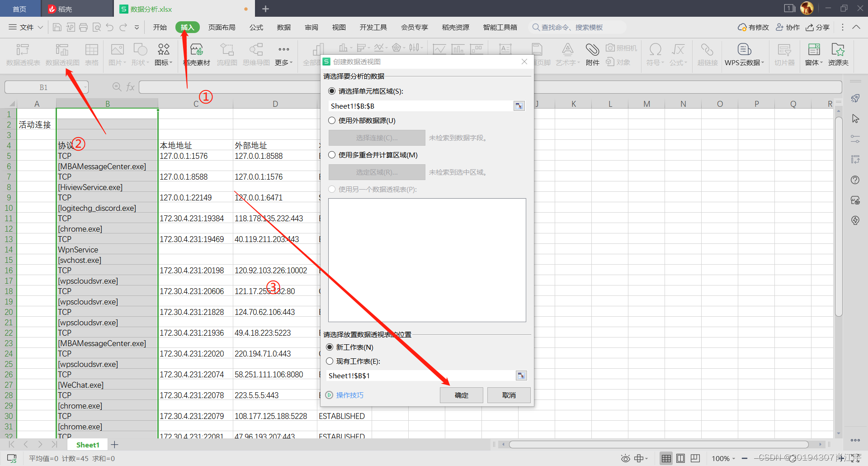Click the rocket icon in right sidebar
This screenshot has width=868, height=466.
point(855,99)
